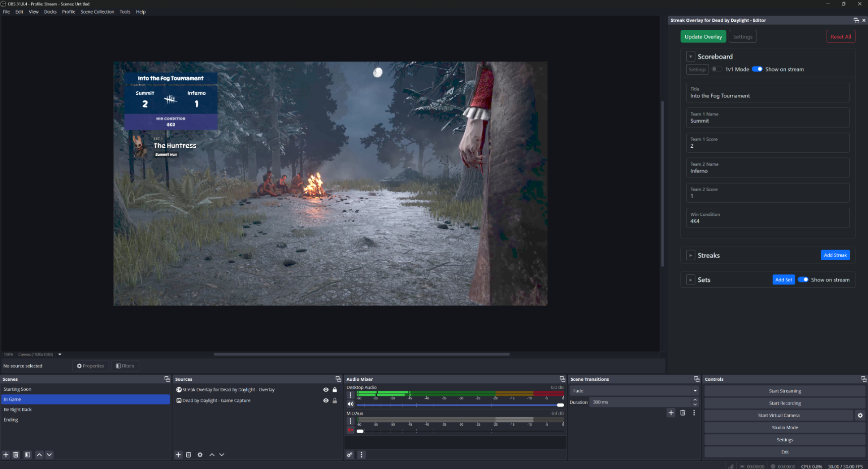868x469 pixels.
Task: Click the green Update Overlay button
Action: point(703,37)
